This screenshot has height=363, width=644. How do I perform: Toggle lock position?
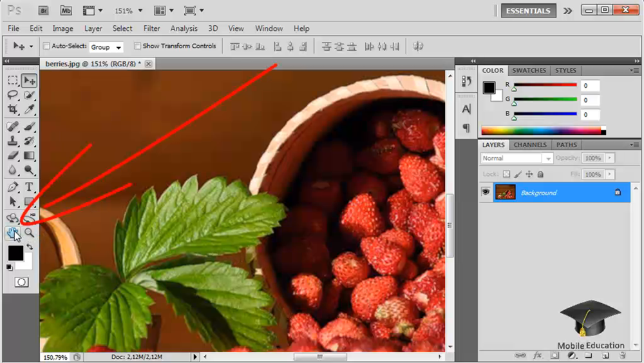click(529, 174)
